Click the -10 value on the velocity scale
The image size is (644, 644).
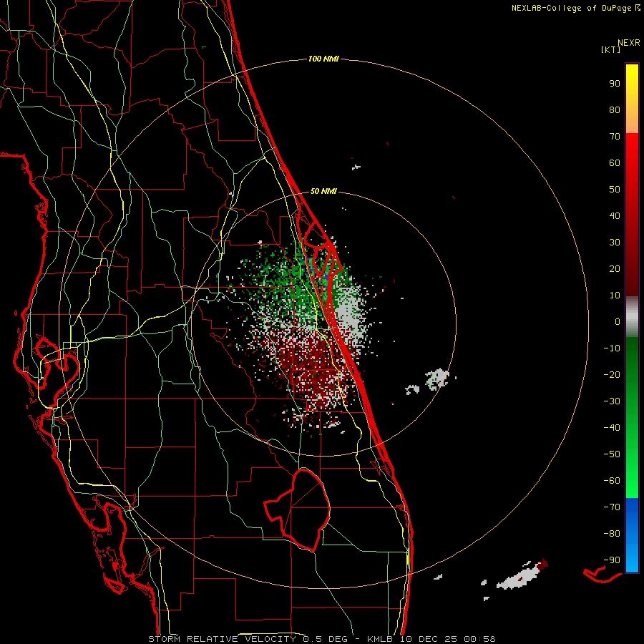612,348
